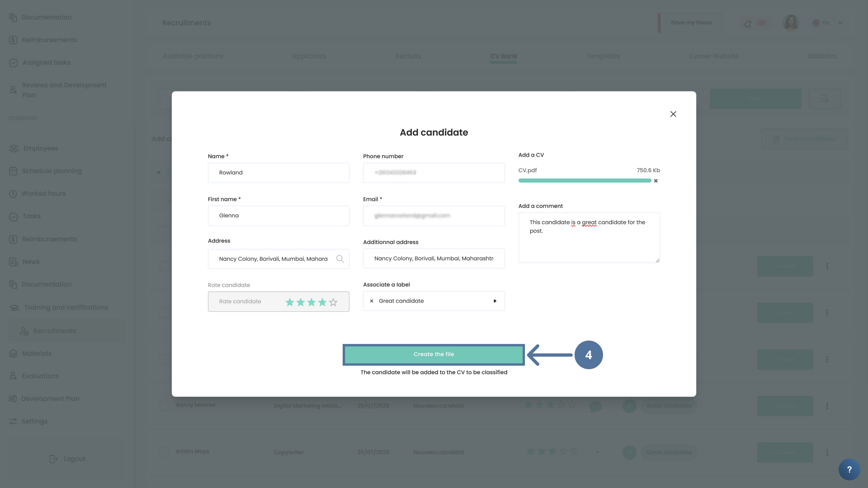This screenshot has width=868, height=488.
Task: Open News in sidebar
Action: (24, 262)
